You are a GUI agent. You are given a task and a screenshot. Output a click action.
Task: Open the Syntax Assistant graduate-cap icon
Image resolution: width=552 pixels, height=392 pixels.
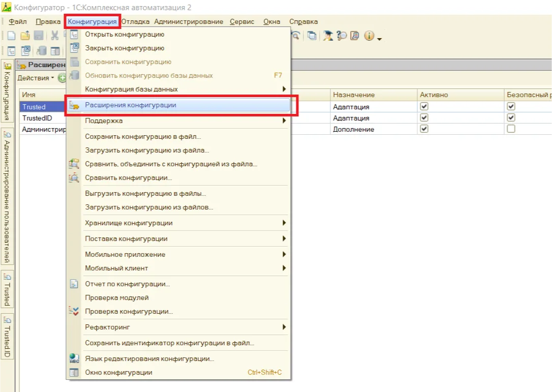pyautogui.click(x=328, y=36)
